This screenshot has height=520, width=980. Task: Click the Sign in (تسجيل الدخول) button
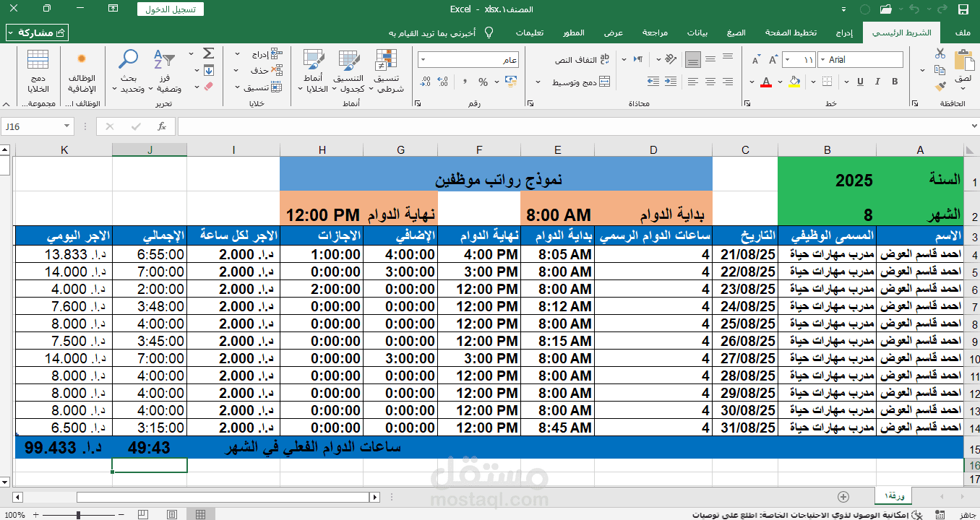[171, 9]
